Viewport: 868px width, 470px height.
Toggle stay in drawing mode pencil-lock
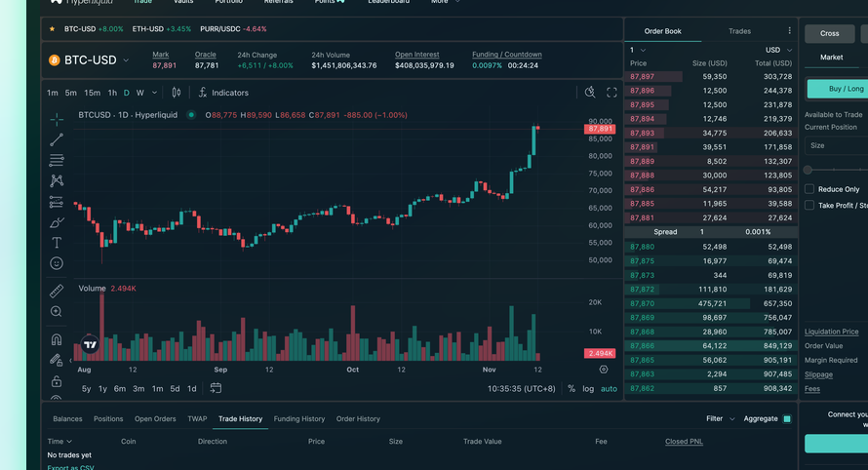(57, 361)
